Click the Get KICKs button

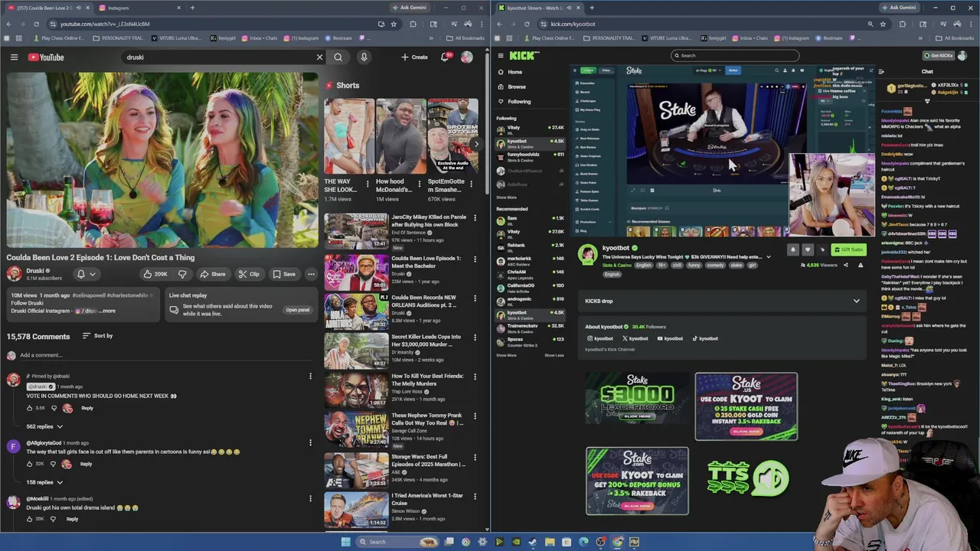click(939, 56)
